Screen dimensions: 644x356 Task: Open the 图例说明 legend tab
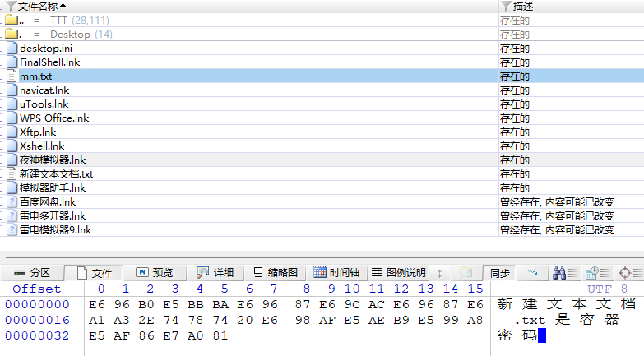(x=398, y=273)
